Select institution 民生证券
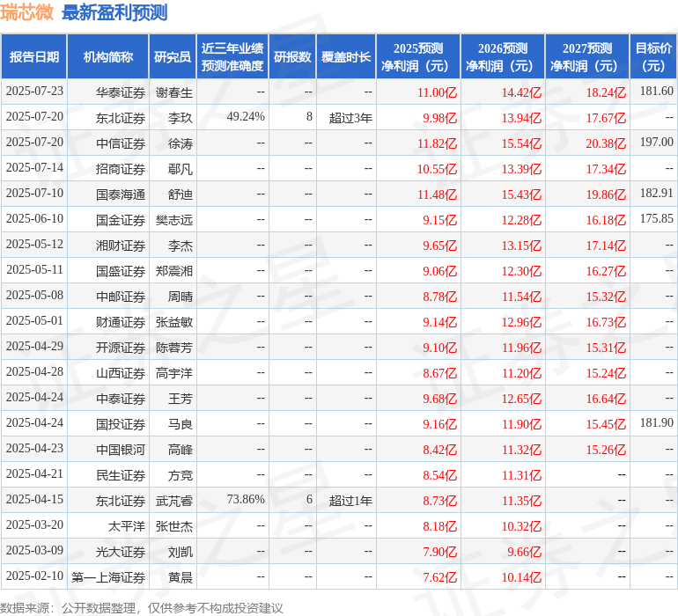This screenshot has height=616, width=678. coord(121,475)
